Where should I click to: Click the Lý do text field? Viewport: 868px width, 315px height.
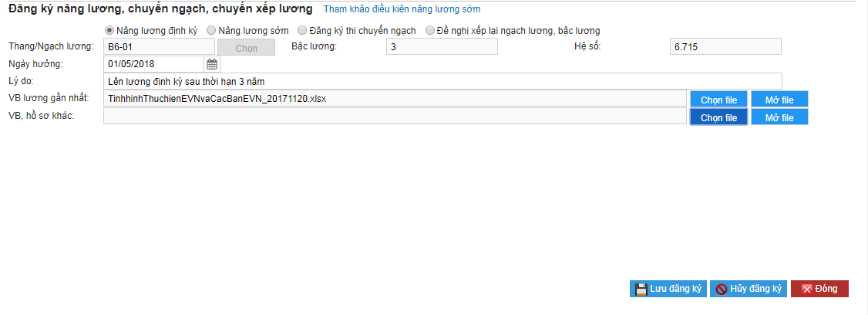click(x=442, y=81)
